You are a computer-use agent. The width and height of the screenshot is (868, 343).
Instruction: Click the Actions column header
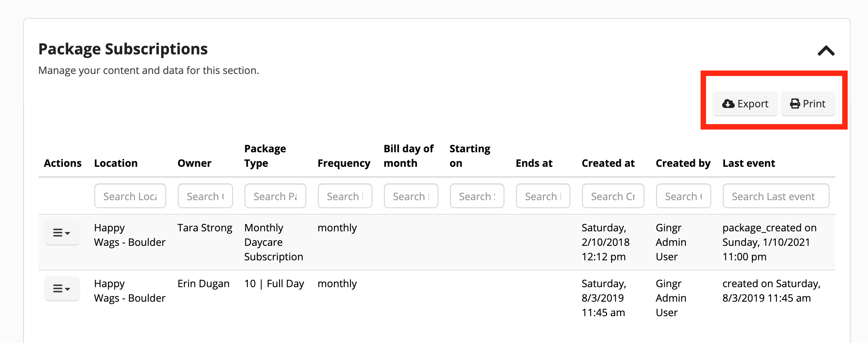(x=63, y=163)
